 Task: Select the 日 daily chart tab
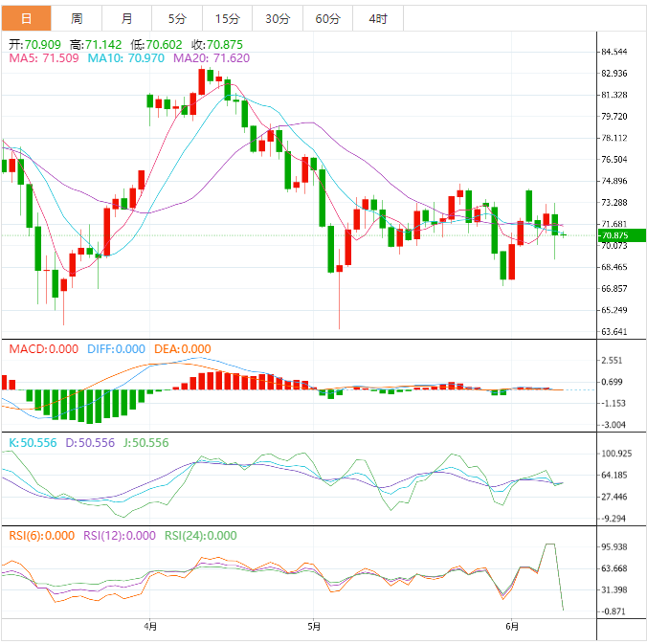click(x=25, y=18)
